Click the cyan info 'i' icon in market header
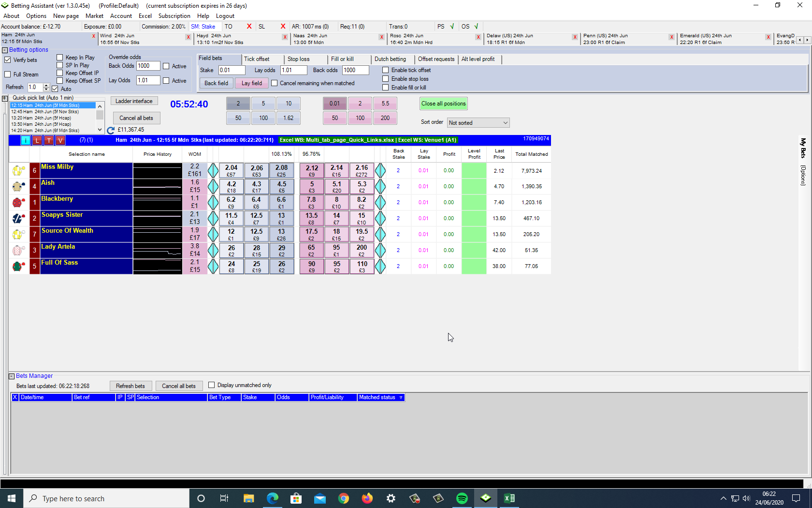This screenshot has height=508, width=812. point(26,140)
